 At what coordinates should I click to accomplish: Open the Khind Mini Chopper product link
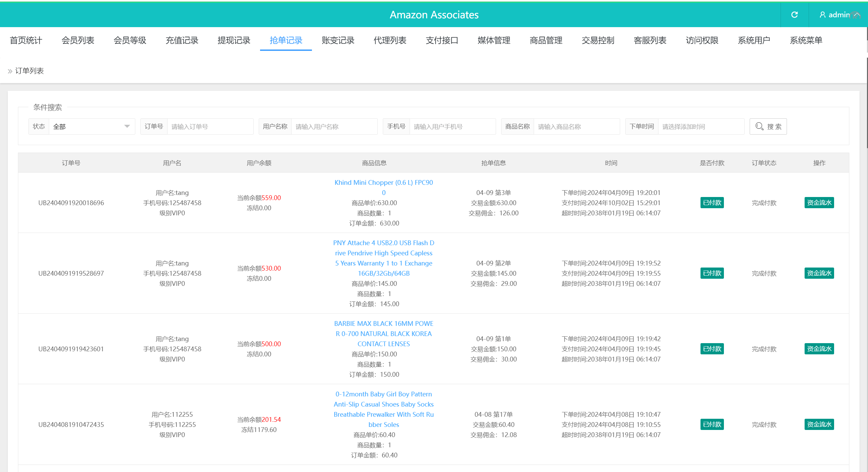pyautogui.click(x=383, y=183)
